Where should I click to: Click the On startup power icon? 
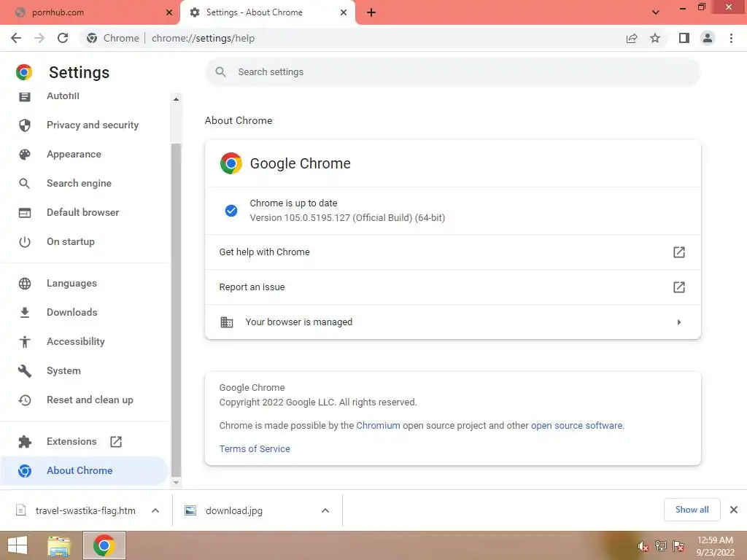pyautogui.click(x=25, y=242)
